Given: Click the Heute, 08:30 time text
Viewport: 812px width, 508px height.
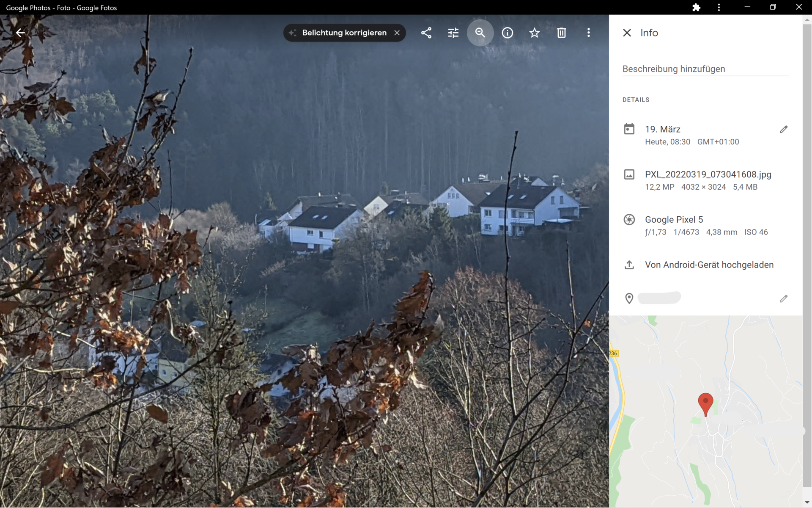Looking at the screenshot, I should tap(667, 142).
